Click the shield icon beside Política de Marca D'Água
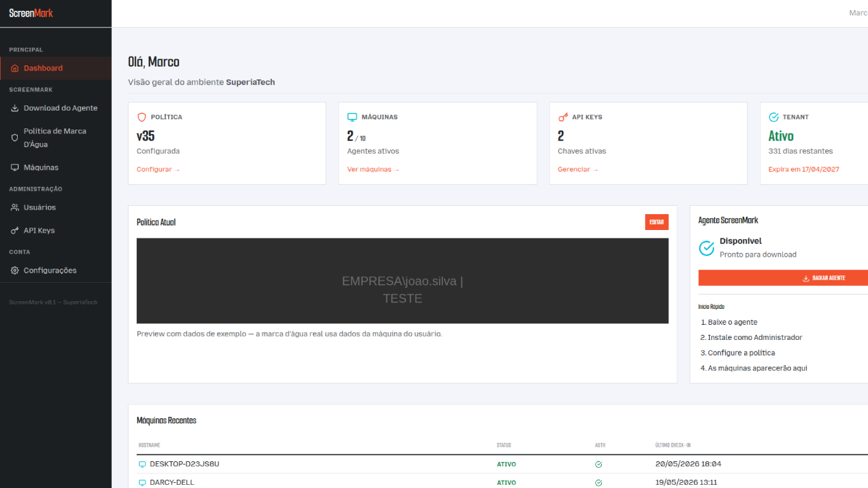Screen dimensions: 868x488 (x=15, y=137)
